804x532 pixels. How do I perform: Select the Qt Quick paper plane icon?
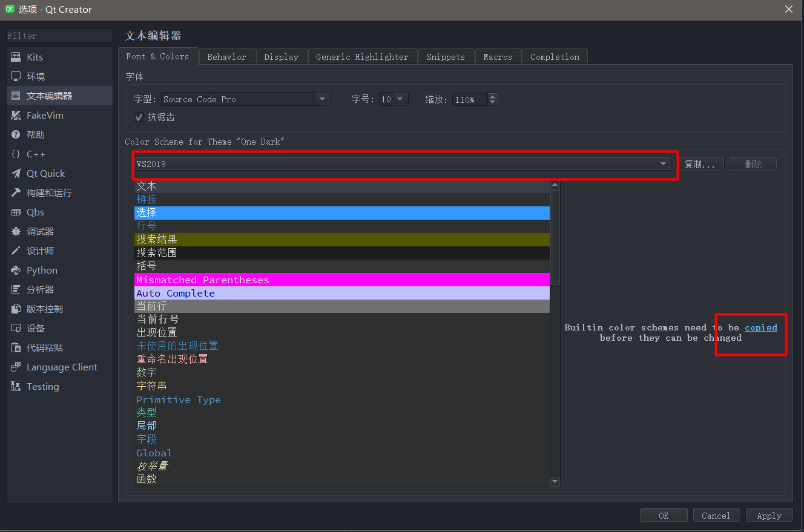pos(16,173)
